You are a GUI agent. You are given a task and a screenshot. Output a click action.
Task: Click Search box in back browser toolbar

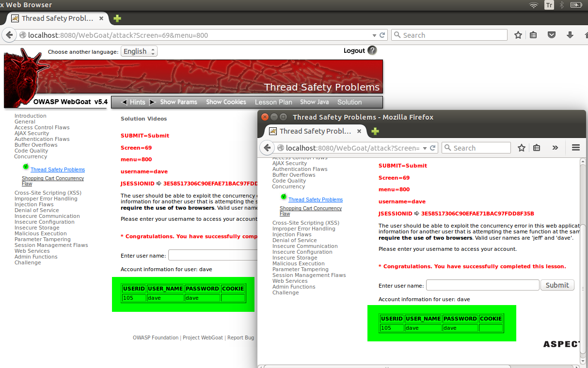click(449, 35)
